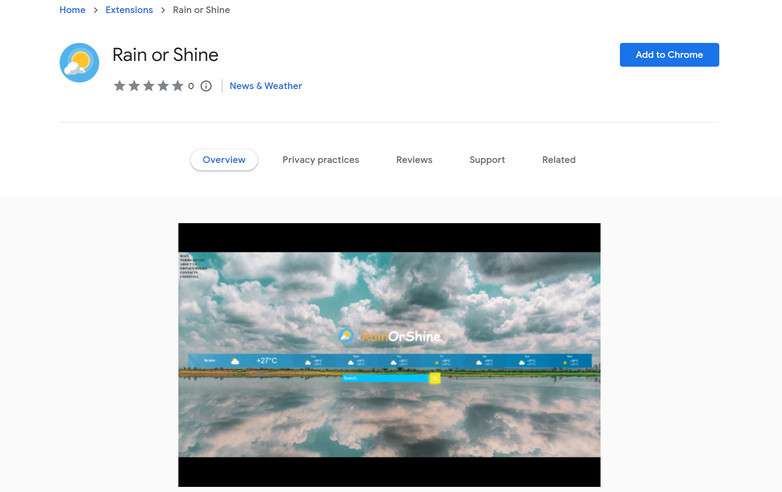
Task: Open the Extensions breadcrumb link
Action: (x=129, y=10)
